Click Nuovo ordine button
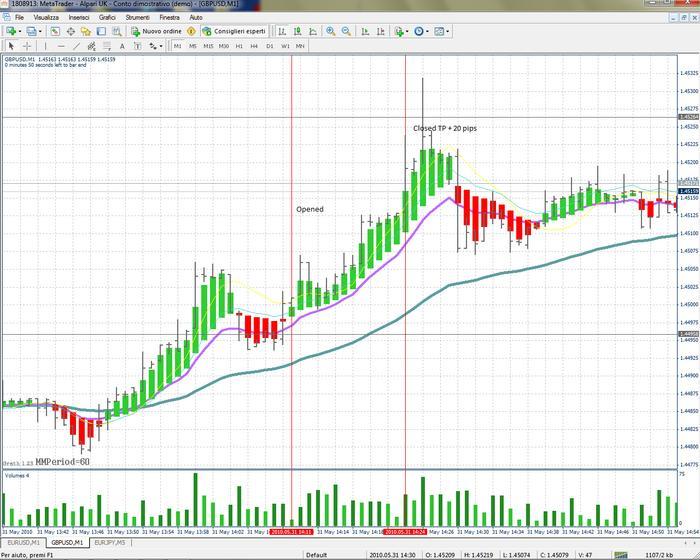Screen dimensions: 700x560 coord(156,31)
